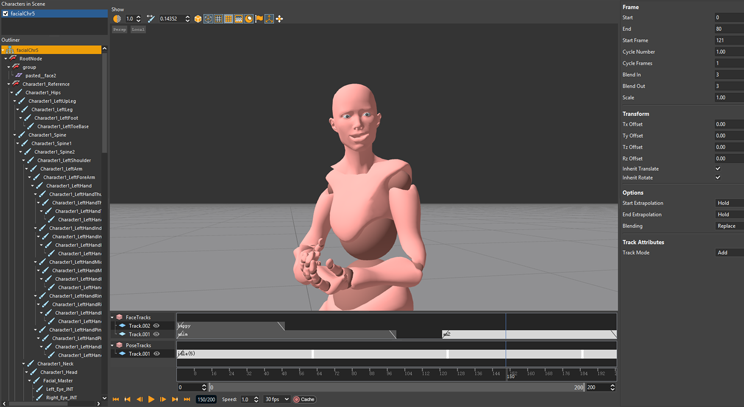Click the four-way move arrows icon
The width and height of the screenshot is (744, 407).
(x=279, y=19)
